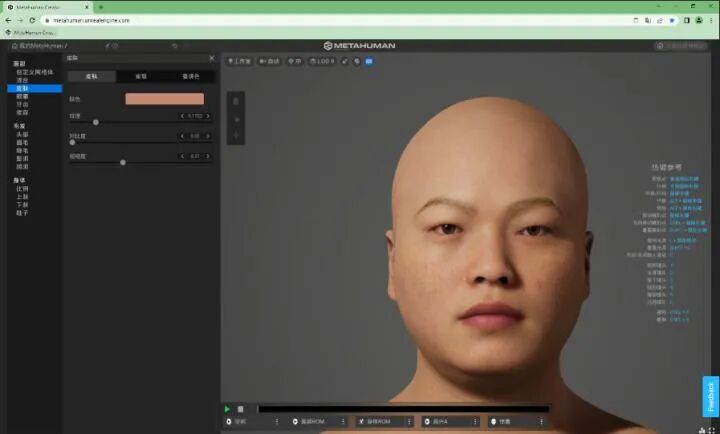720x434 pixels.
Task: Increase 纹理 value with right arrow
Action: pyautogui.click(x=208, y=116)
